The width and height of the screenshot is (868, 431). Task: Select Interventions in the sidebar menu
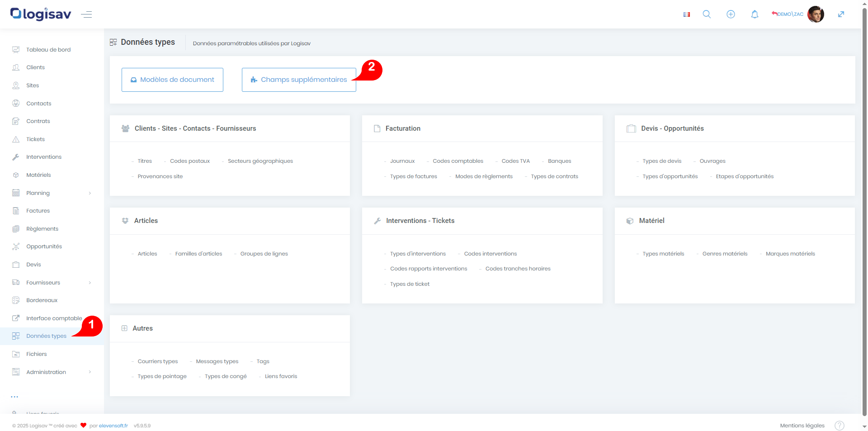click(43, 157)
